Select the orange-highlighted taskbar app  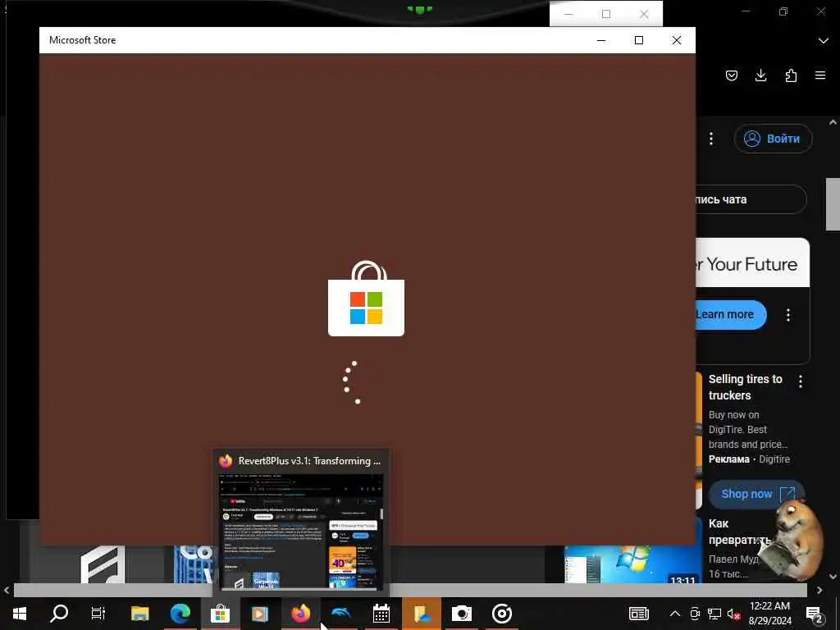click(422, 614)
